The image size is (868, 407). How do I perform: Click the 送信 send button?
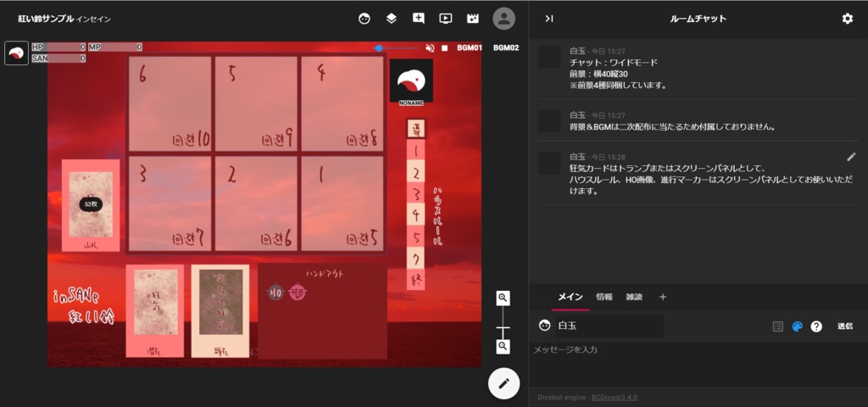click(845, 326)
